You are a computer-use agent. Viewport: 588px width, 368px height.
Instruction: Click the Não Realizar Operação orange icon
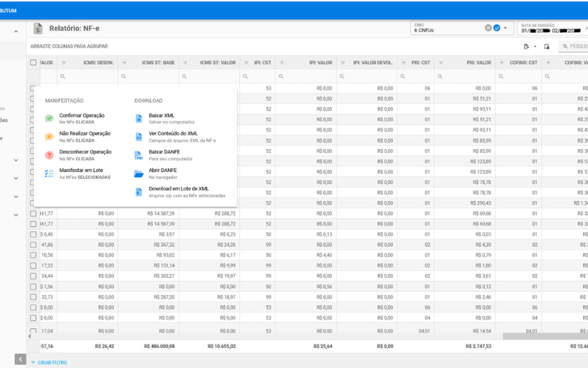tap(49, 137)
